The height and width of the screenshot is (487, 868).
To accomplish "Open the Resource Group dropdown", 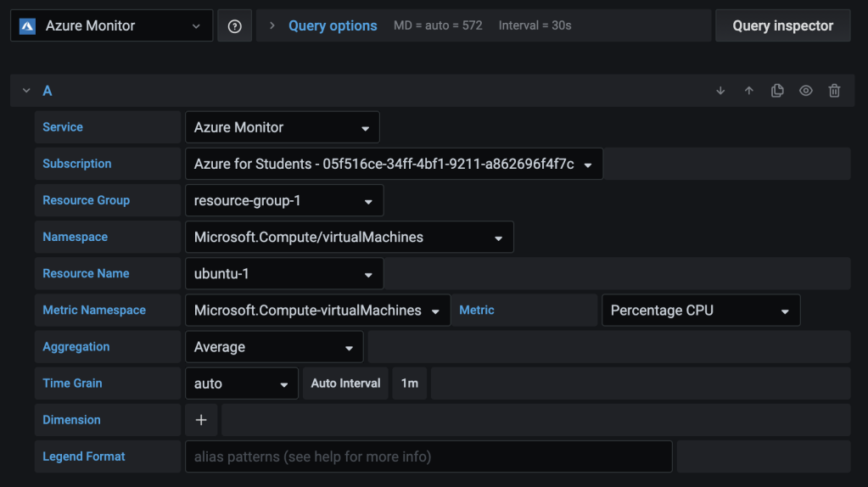I will coord(284,200).
